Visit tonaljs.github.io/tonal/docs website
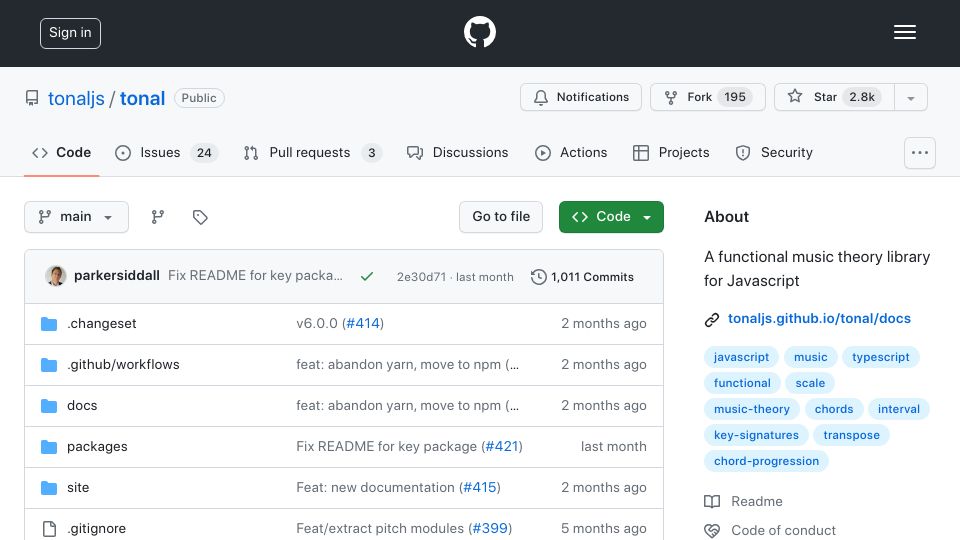Image resolution: width=960 pixels, height=540 pixels. 819,319
